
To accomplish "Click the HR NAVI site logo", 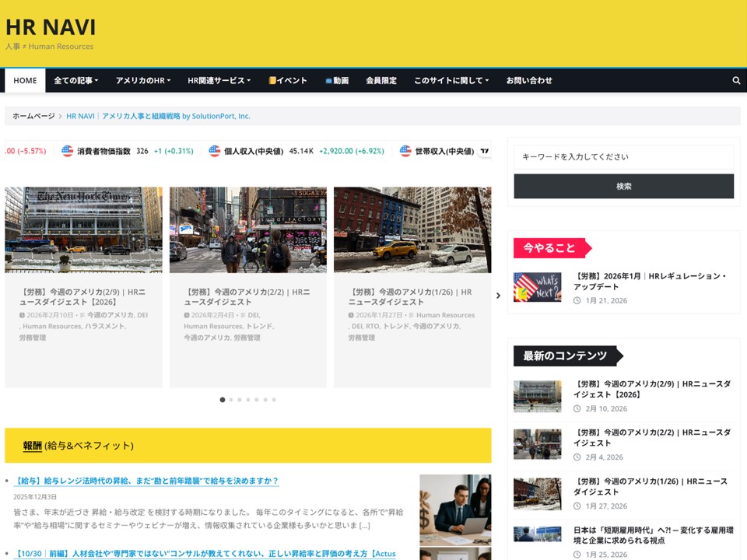I will pyautogui.click(x=51, y=27).
